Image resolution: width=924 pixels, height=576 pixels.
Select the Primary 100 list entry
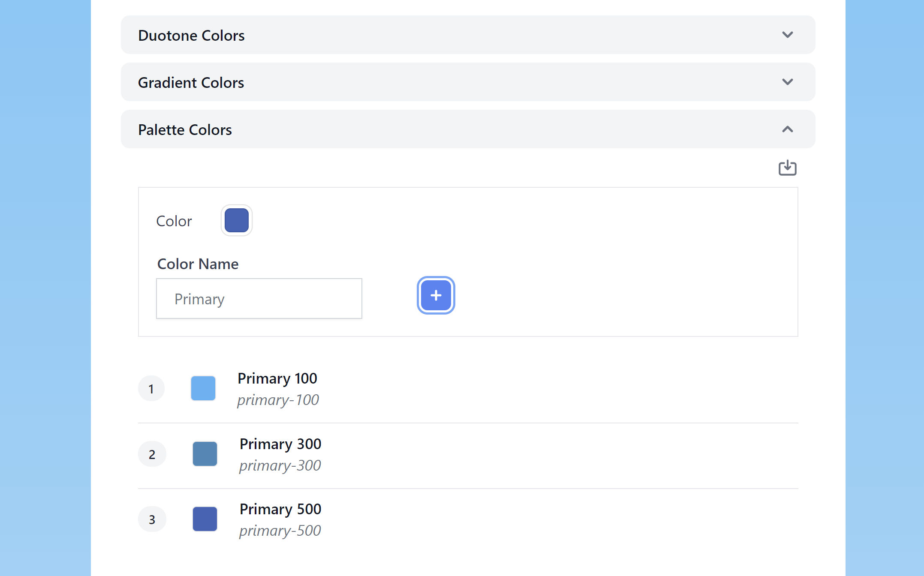pos(277,388)
